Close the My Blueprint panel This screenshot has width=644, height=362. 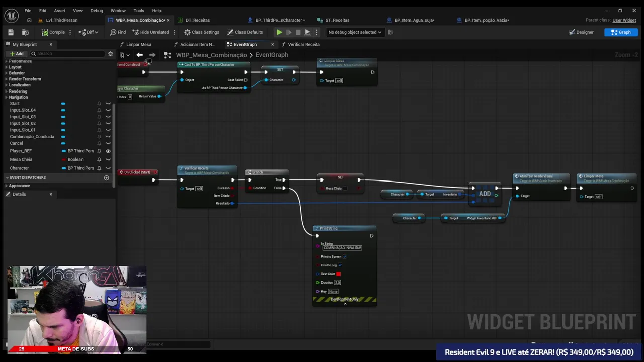[x=51, y=44]
